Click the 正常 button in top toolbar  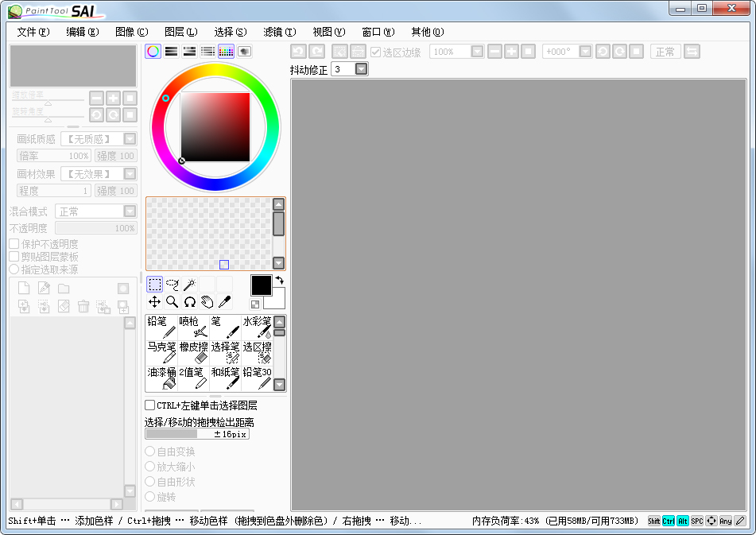pyautogui.click(x=665, y=52)
